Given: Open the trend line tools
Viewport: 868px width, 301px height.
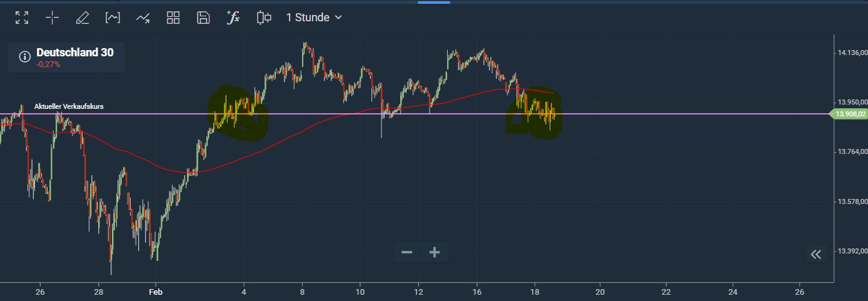Looking at the screenshot, I should (x=143, y=18).
